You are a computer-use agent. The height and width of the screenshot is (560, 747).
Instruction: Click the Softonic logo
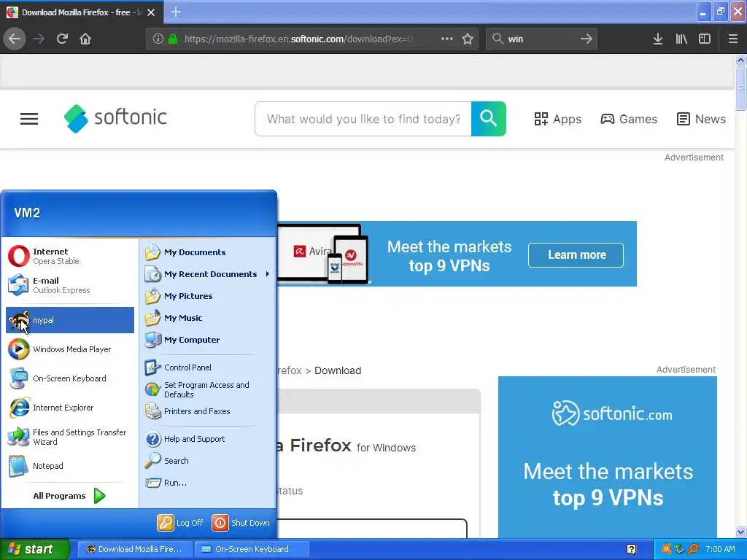tap(116, 118)
